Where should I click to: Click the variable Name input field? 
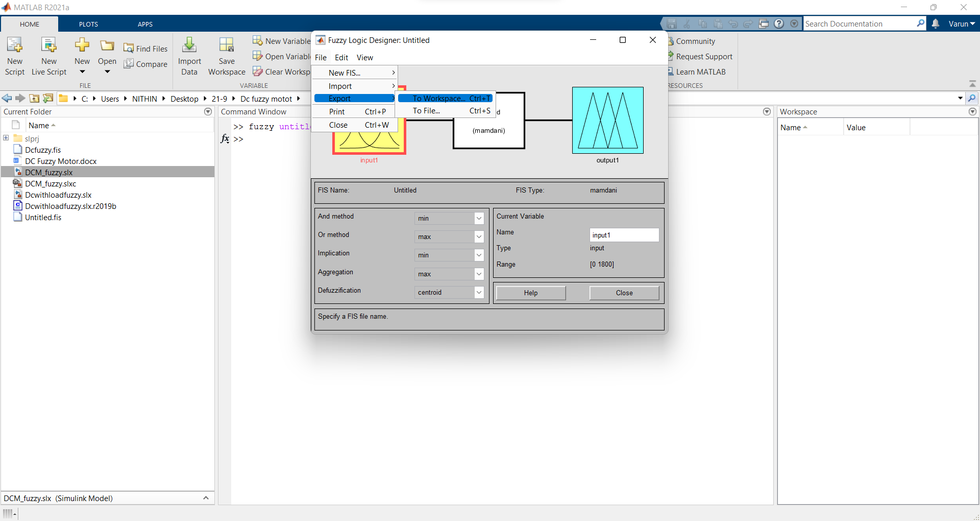[x=624, y=235]
